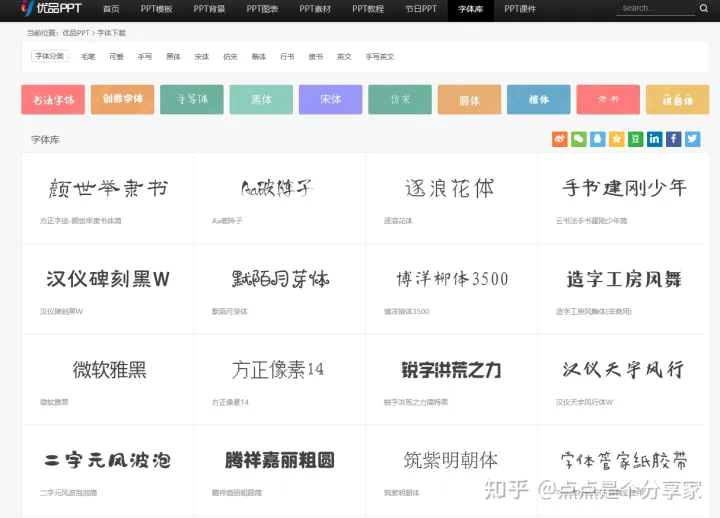Screen dimensions: 720x518
Task: Share the page on Twitter
Action: click(692, 139)
